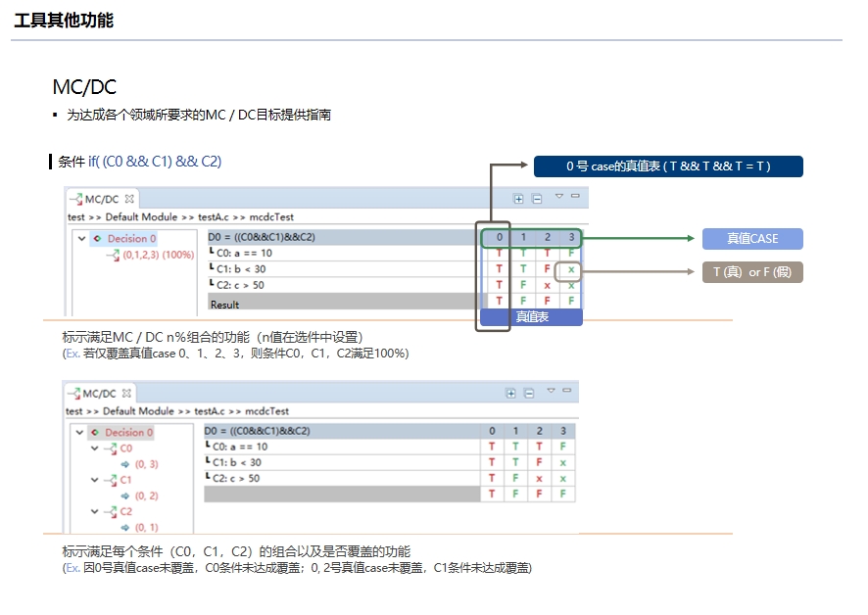
Task: Open view menu triangle in upper MC/DC panel
Action: coord(559,196)
